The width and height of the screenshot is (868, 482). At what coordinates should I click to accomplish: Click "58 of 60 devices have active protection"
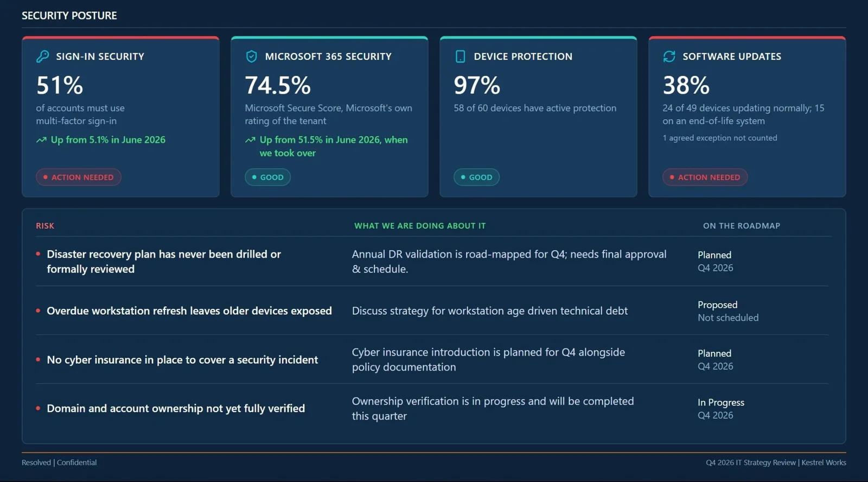(535, 108)
